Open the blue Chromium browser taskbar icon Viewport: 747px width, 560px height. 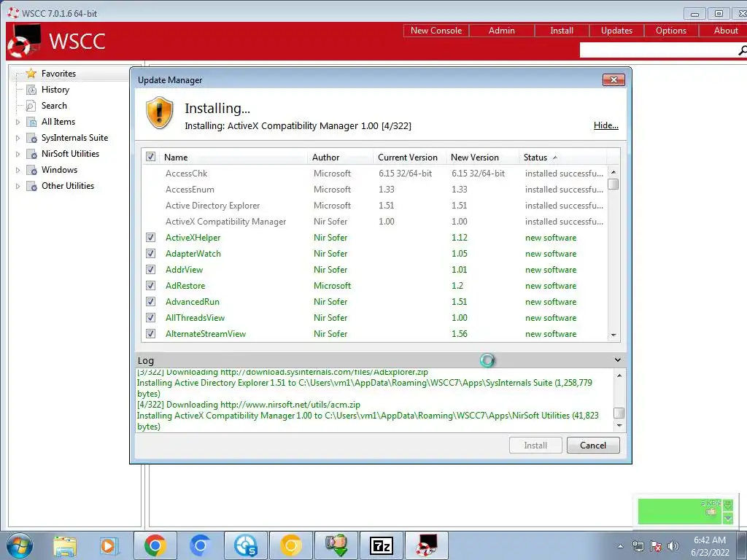pyautogui.click(x=200, y=545)
